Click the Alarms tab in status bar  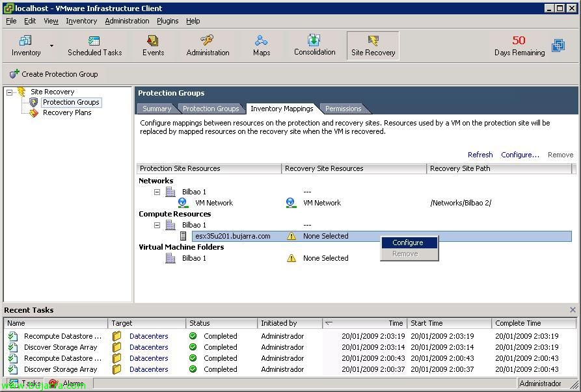tap(67, 384)
